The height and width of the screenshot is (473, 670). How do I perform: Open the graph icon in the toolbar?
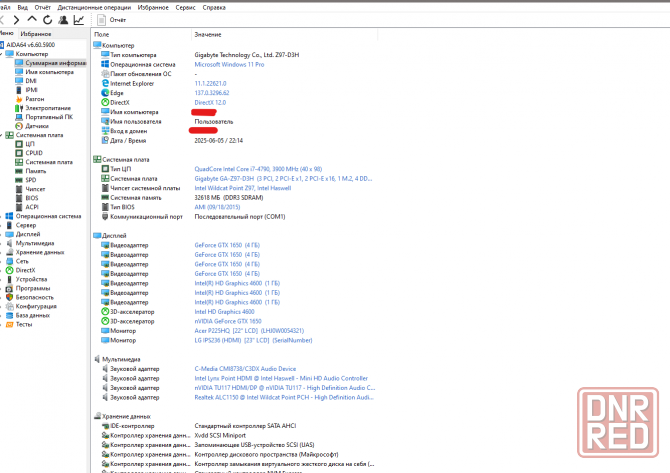pyautogui.click(x=79, y=20)
